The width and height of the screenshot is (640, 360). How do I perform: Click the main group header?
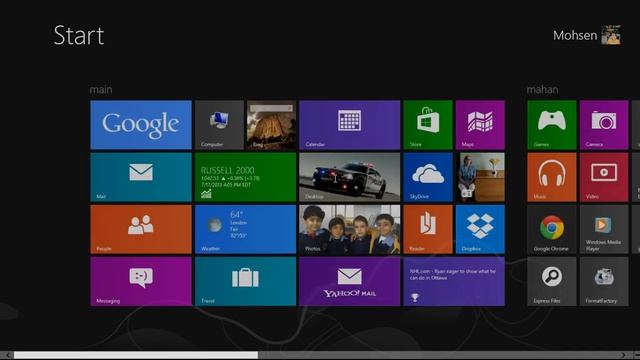pos(101,89)
